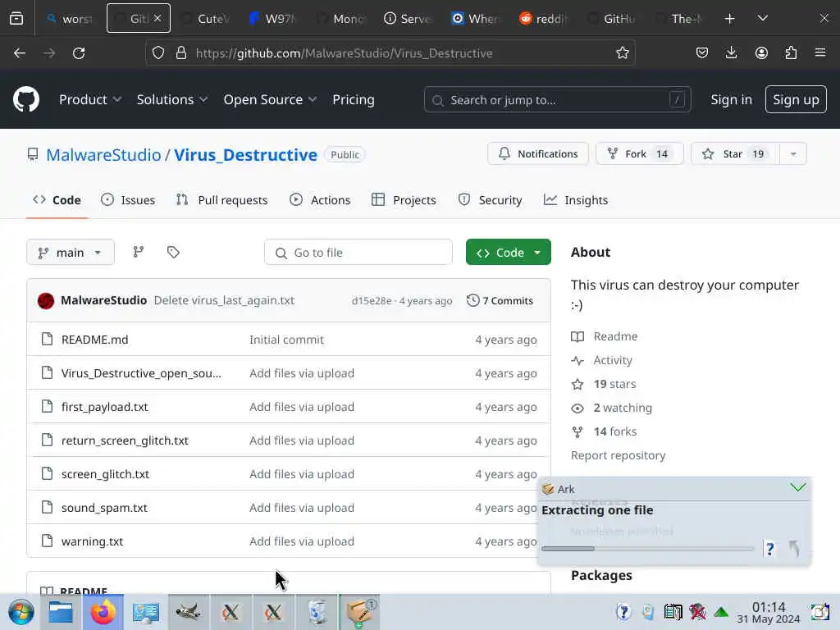Open the trash bin taskbar icon
Screen dimensions: 840x630
317,612
